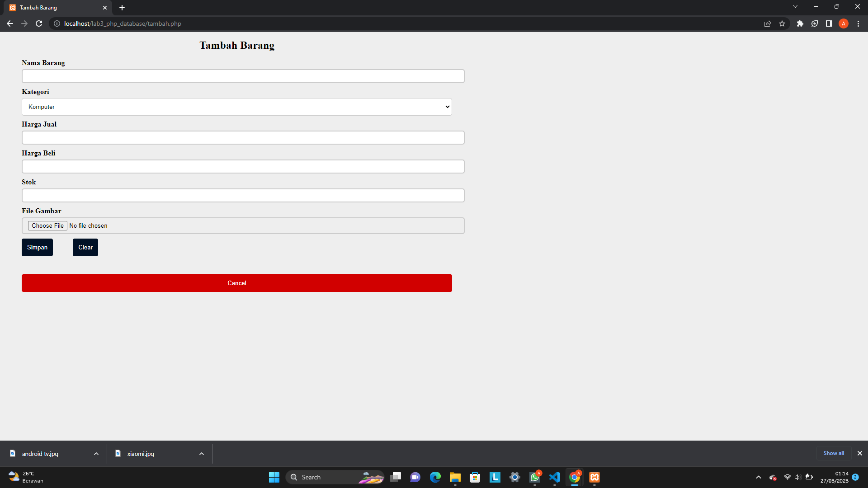Open the Chrome three-dot menu

[x=858, y=23]
